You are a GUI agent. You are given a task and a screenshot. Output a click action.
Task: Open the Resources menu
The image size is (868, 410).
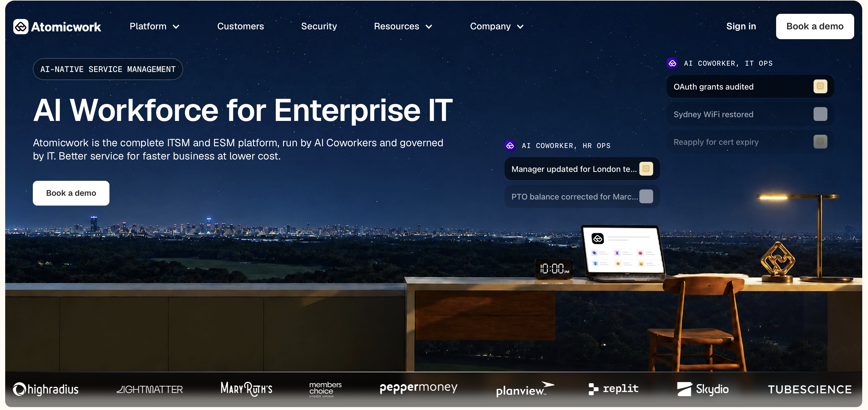pyautogui.click(x=403, y=26)
